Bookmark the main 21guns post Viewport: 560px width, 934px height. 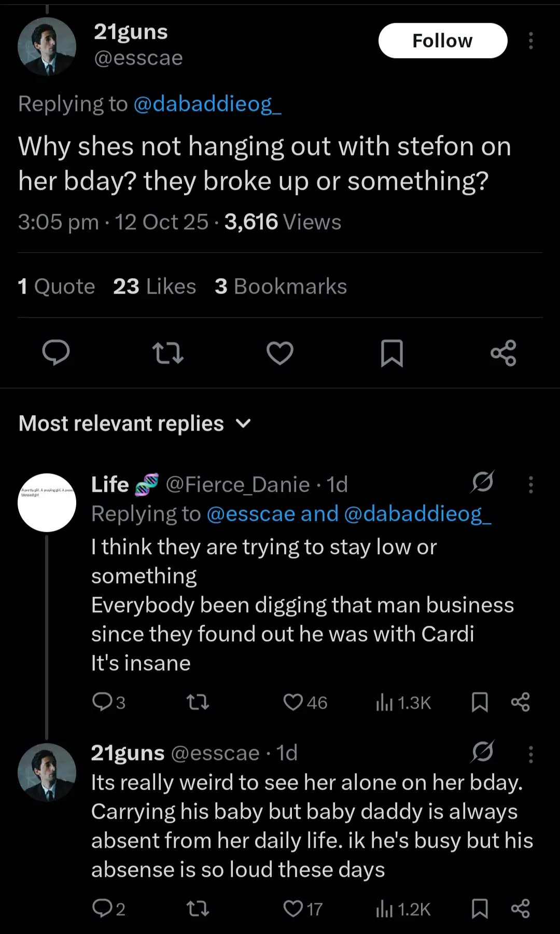tap(391, 353)
